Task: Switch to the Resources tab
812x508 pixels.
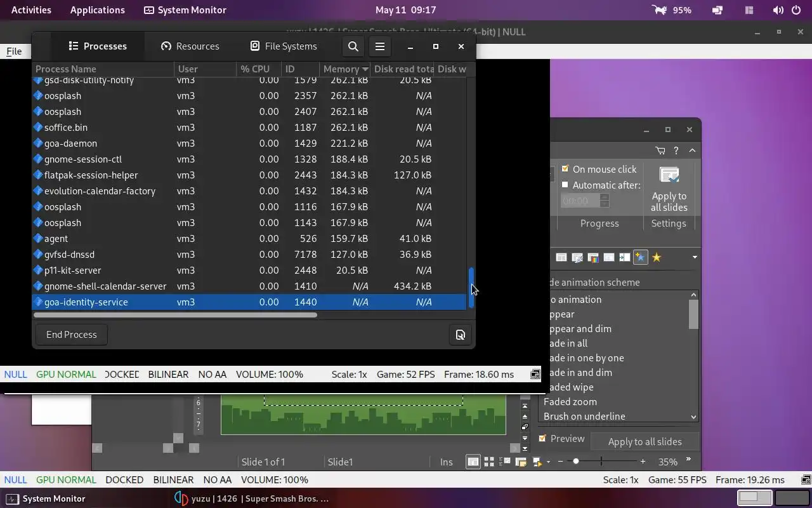Action: click(190, 46)
